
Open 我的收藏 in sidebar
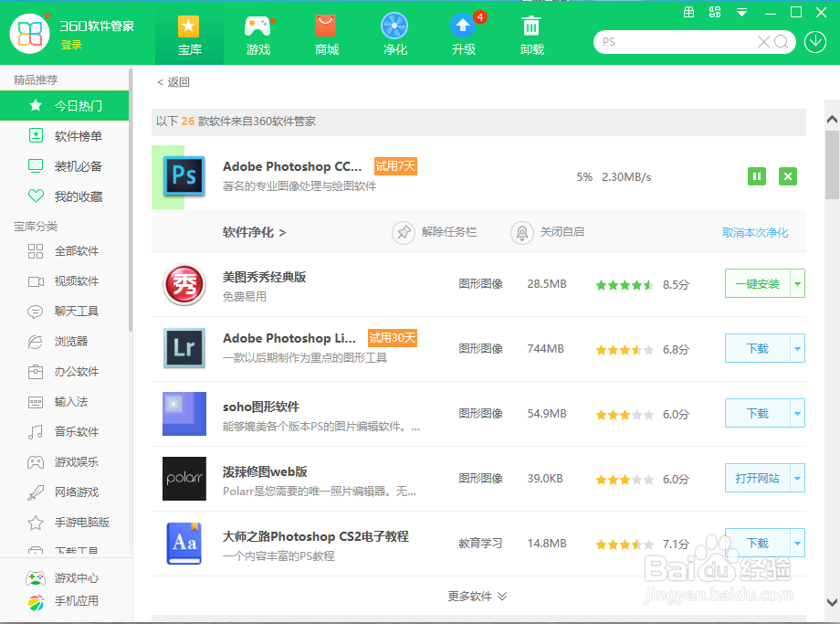coord(64,196)
